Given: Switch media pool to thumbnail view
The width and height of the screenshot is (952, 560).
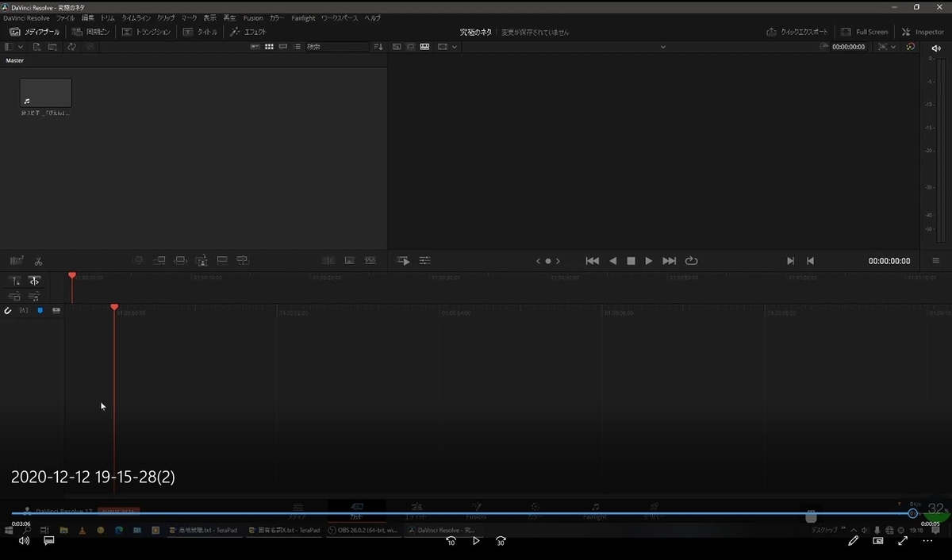Looking at the screenshot, I should click(269, 47).
